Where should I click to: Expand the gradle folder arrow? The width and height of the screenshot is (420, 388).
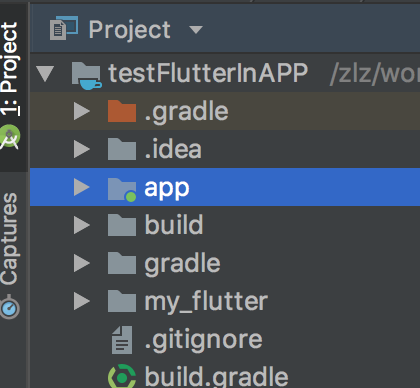(82, 263)
